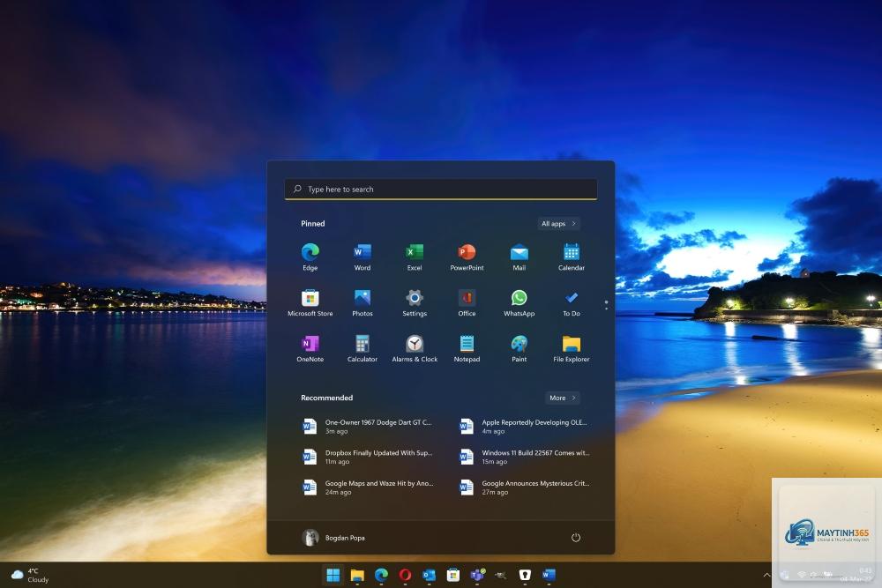The height and width of the screenshot is (588, 882).
Task: Open Outlook from the taskbar
Action: 430,575
